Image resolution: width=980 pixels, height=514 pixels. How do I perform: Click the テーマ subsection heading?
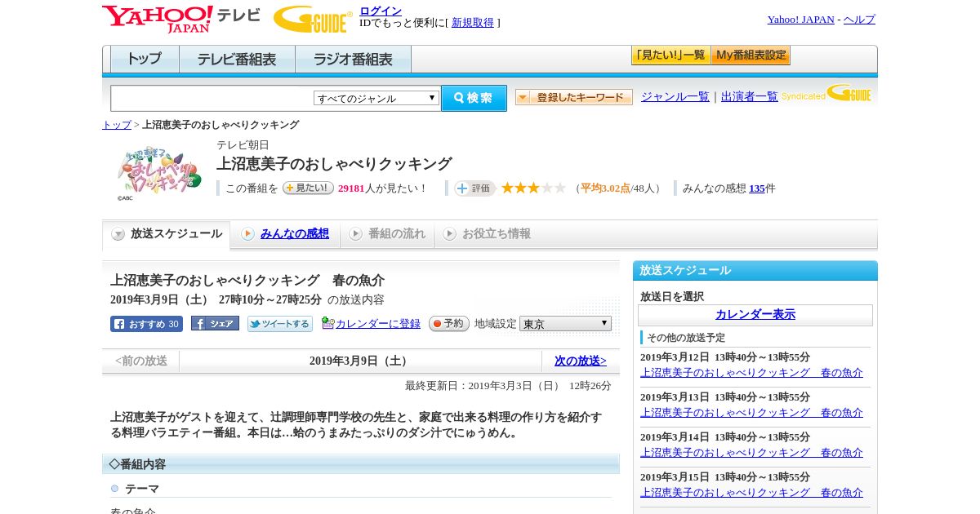coord(142,489)
